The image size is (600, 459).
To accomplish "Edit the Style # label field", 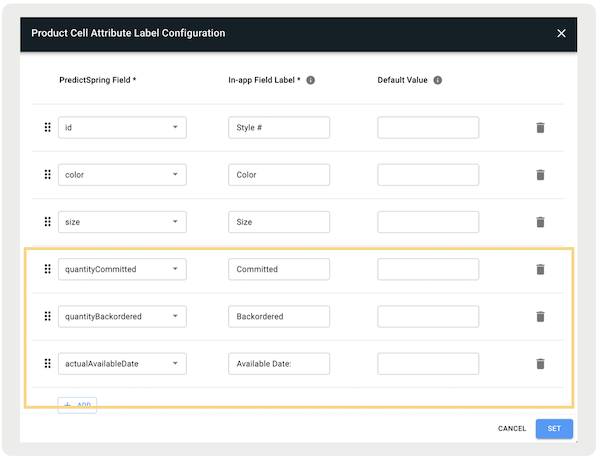I will click(279, 127).
